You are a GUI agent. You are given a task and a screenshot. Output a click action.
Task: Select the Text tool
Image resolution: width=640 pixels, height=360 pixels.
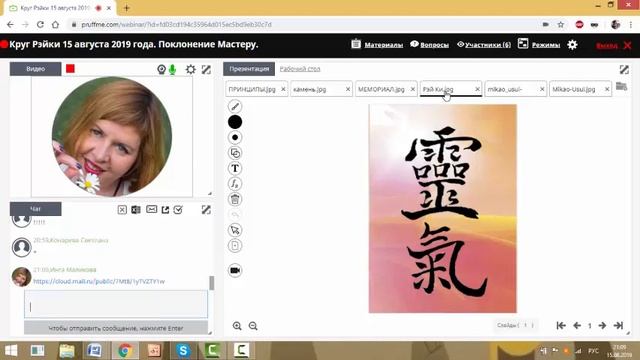tap(235, 168)
